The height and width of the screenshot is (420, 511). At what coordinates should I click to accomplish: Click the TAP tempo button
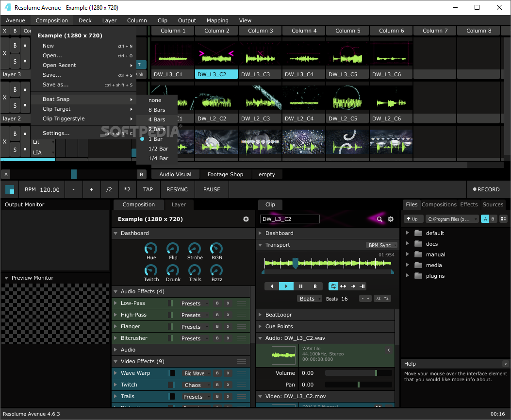point(148,189)
